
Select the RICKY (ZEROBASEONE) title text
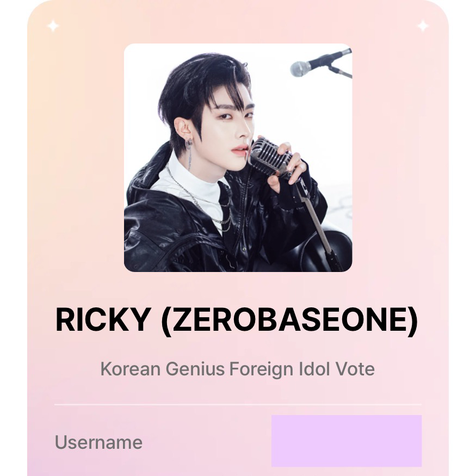[x=237, y=320]
